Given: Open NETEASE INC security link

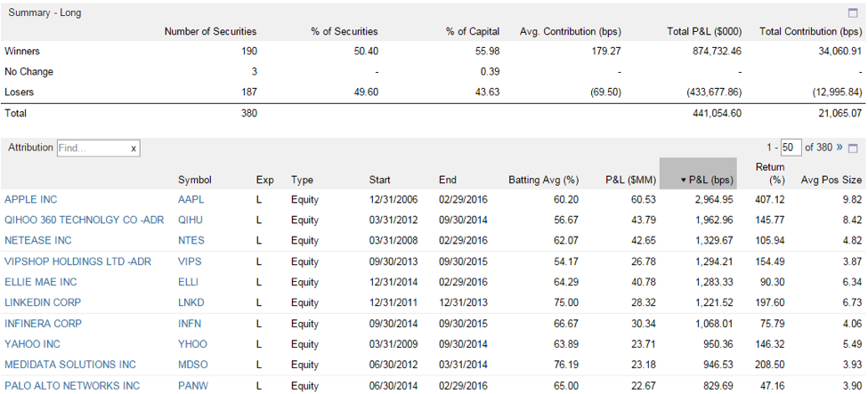Looking at the screenshot, I should (x=37, y=241).
